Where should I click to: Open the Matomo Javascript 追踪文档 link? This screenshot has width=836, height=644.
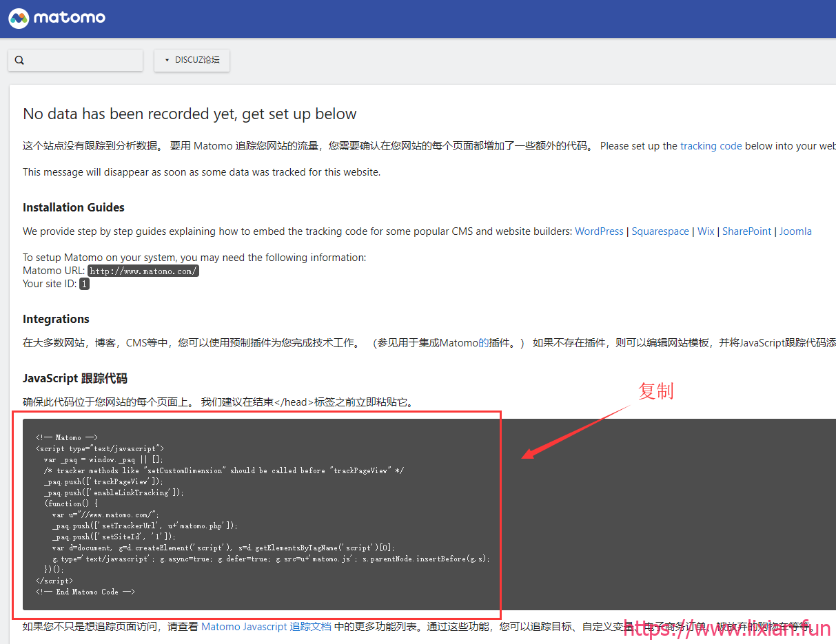[266, 627]
